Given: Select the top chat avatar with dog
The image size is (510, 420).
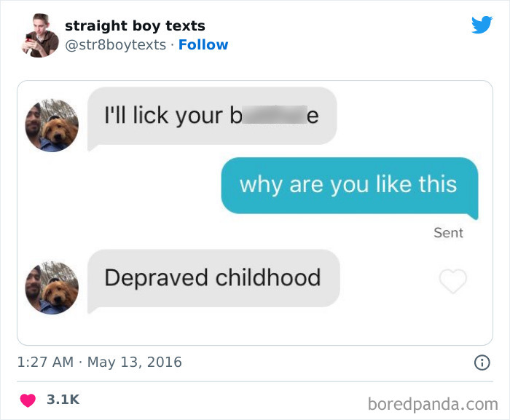Looking at the screenshot, I should point(52,125).
